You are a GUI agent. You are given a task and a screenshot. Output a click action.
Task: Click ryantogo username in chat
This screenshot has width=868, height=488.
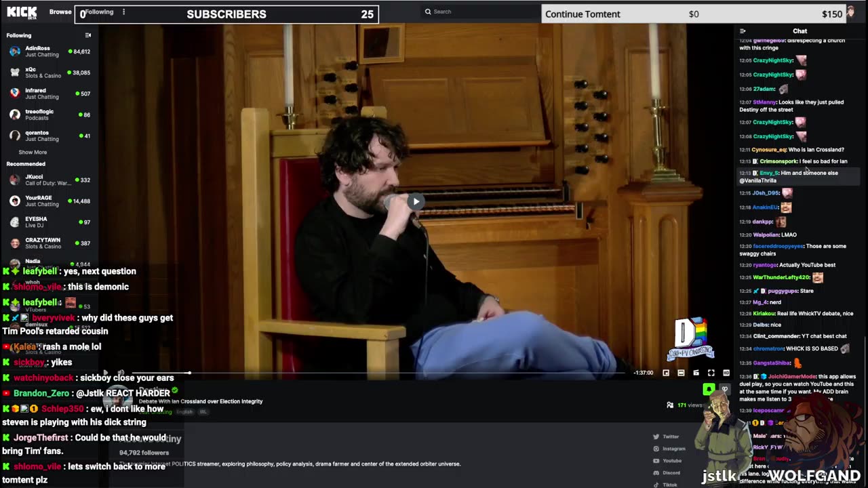pyautogui.click(x=766, y=265)
